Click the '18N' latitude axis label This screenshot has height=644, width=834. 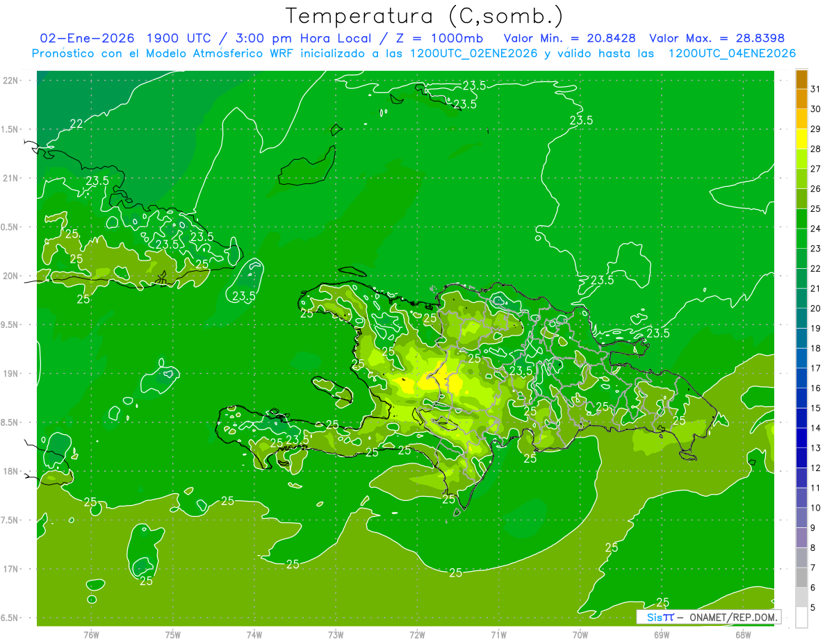11,471
